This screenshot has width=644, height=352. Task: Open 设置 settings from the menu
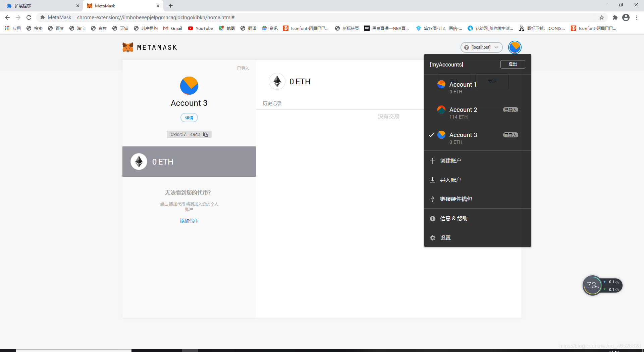[477, 238]
